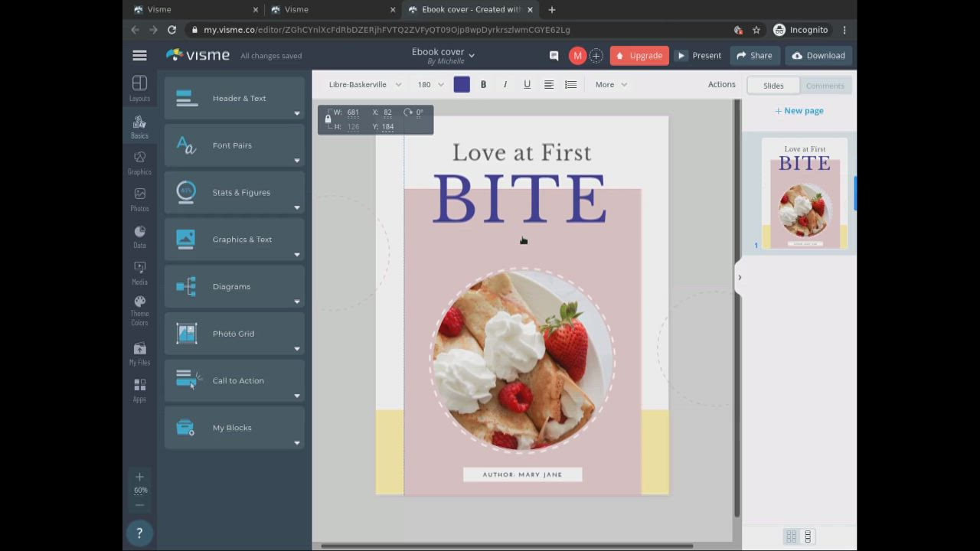Open the Layouts panel in sidebar
This screenshot has width=980, height=551.
pyautogui.click(x=139, y=88)
